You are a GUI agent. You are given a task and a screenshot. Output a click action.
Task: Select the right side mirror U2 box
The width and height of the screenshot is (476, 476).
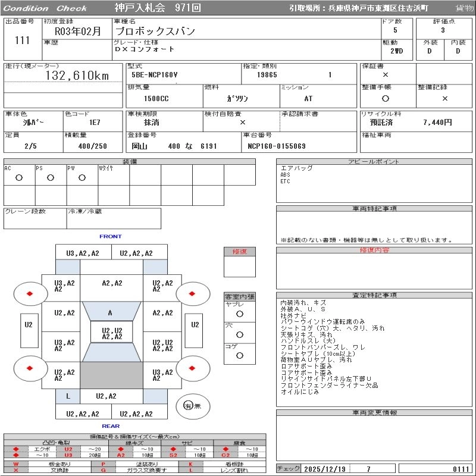pos(195,325)
